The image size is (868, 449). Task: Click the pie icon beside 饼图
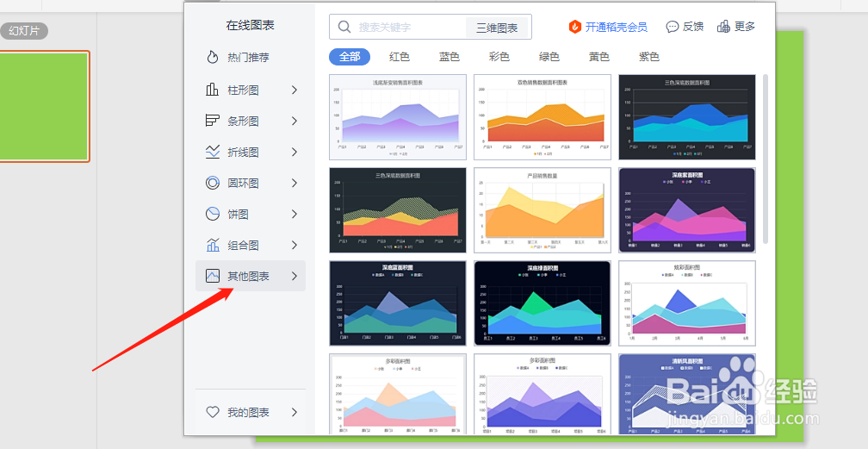(x=213, y=214)
